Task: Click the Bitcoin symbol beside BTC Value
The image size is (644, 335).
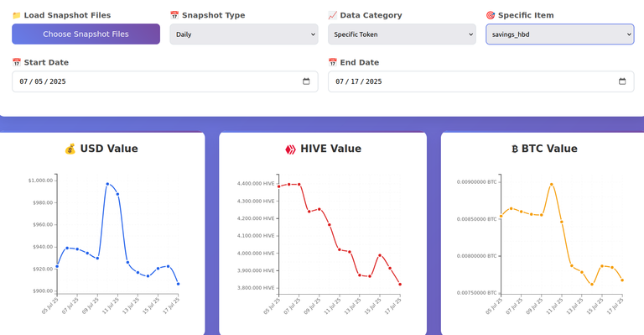Action: [x=515, y=149]
